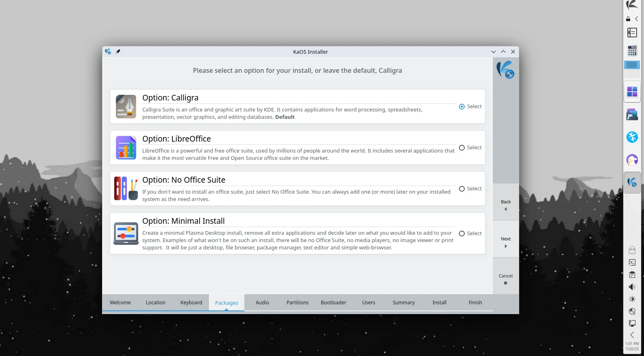The image size is (644, 356).
Task: Expand hidden system tray icons arrow
Action: click(x=632, y=335)
